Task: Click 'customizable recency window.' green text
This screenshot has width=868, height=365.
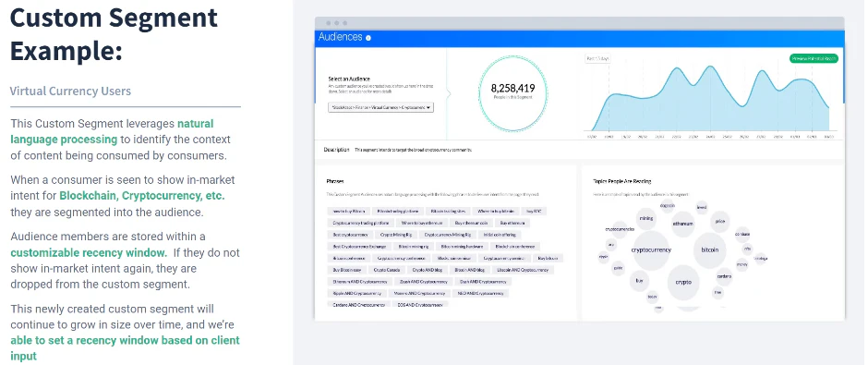Action: tap(89, 253)
